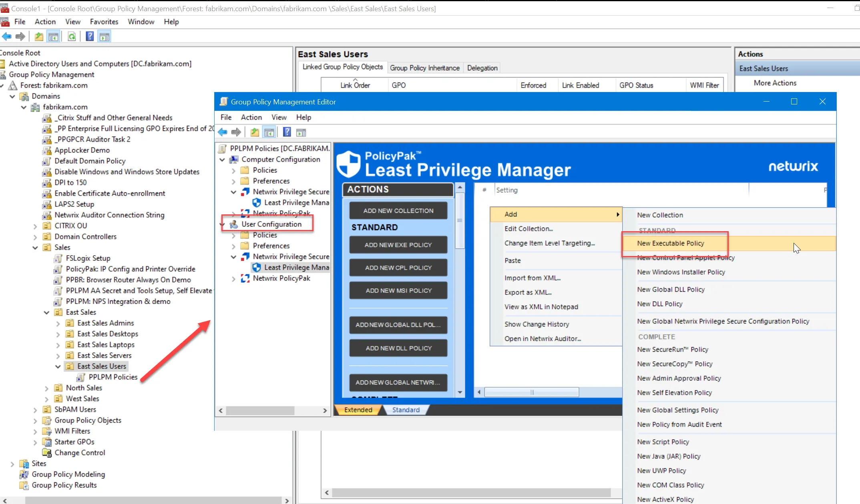This screenshot has width=860, height=504.
Task: Click the show/hide console tree icon in editor
Action: click(x=269, y=132)
